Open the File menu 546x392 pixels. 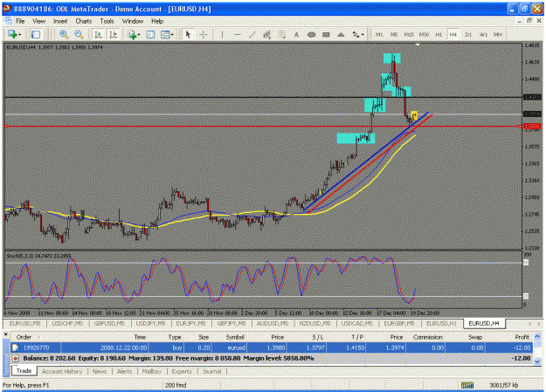[x=20, y=21]
